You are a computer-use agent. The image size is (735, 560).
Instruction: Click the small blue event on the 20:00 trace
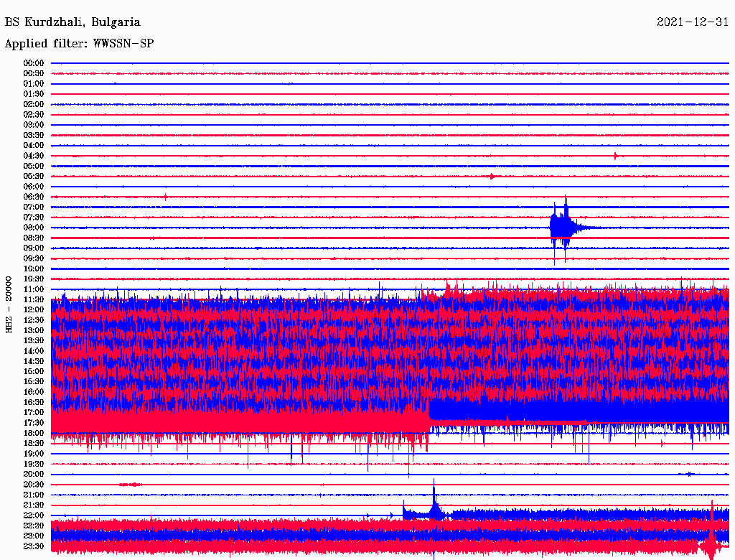(689, 474)
